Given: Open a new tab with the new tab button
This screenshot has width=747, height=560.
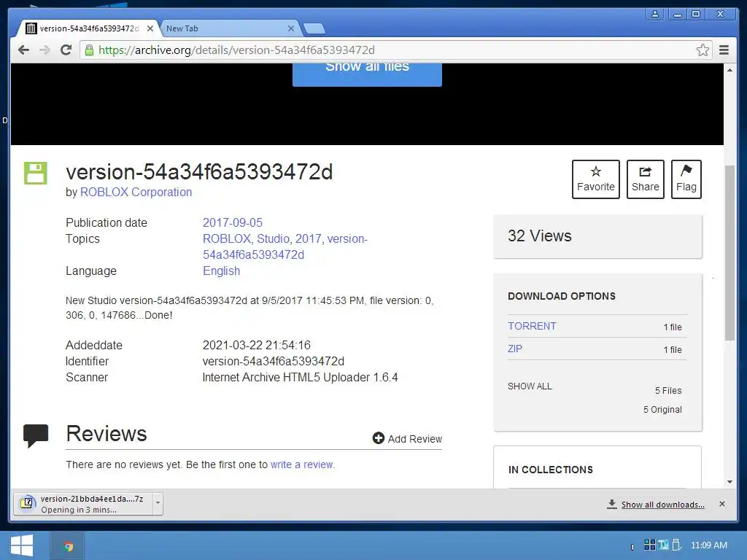Looking at the screenshot, I should click(314, 28).
